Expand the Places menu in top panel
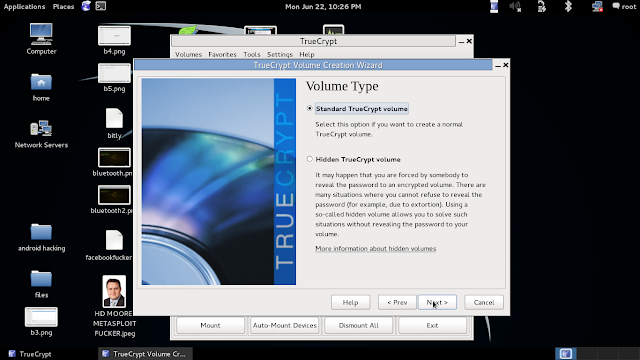This screenshot has width=640, height=360. pos(63,7)
